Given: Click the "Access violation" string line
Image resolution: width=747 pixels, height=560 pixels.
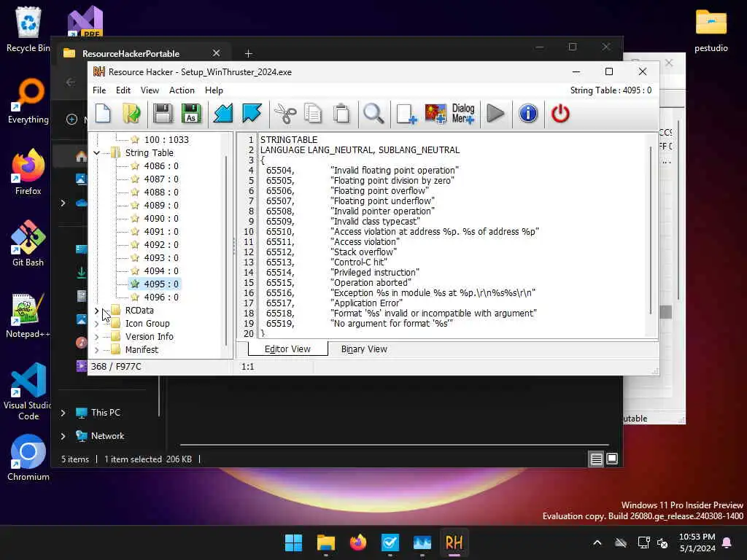Looking at the screenshot, I should click(x=366, y=242).
